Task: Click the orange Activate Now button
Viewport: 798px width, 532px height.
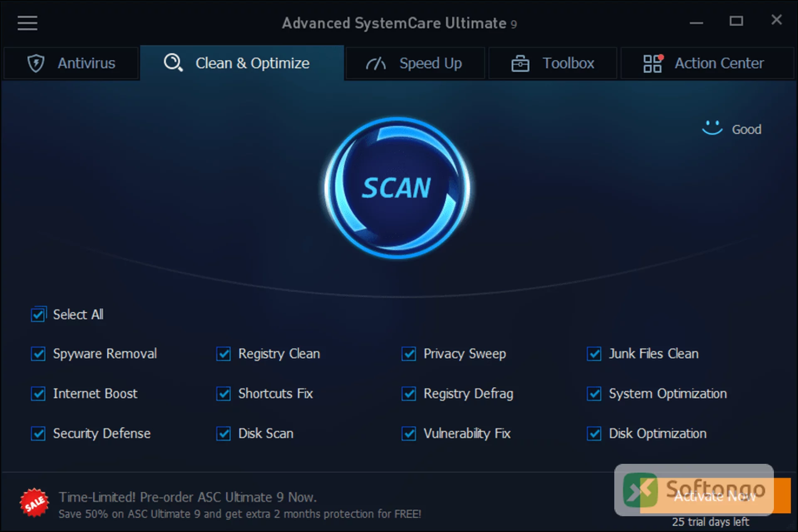Action: tap(715, 496)
